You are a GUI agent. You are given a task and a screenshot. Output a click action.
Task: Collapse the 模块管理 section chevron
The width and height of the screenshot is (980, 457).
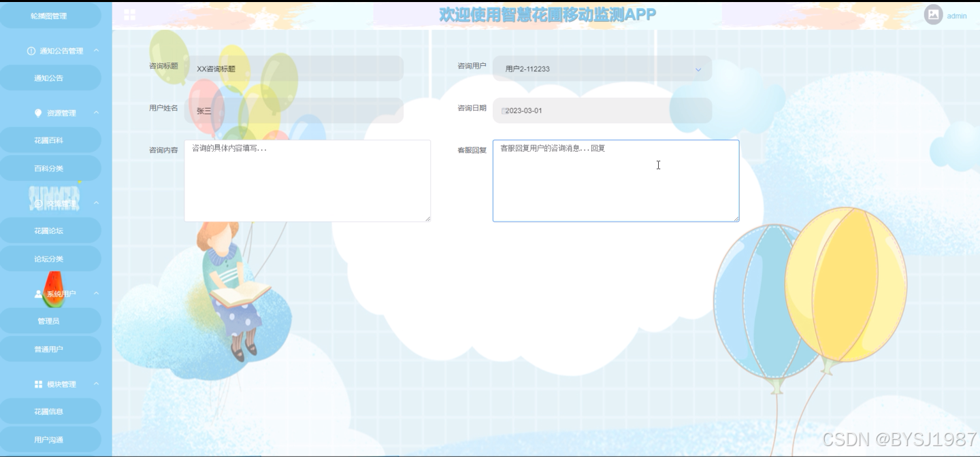[96, 384]
